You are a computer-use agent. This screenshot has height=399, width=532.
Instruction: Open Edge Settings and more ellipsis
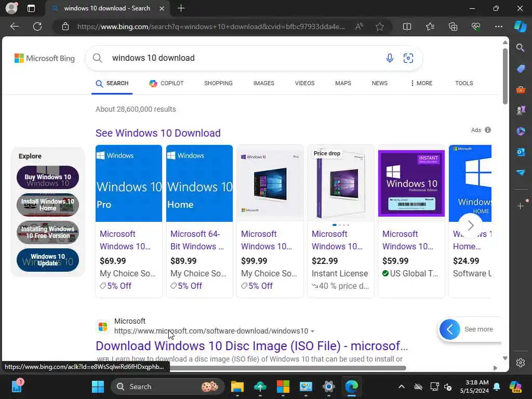click(x=498, y=26)
